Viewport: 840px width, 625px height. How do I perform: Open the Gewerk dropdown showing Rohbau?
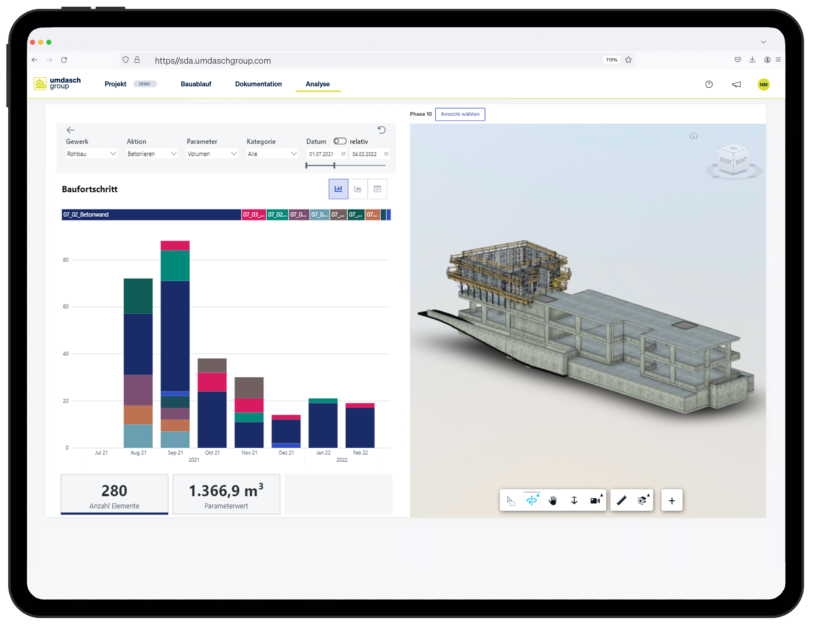pos(91,154)
